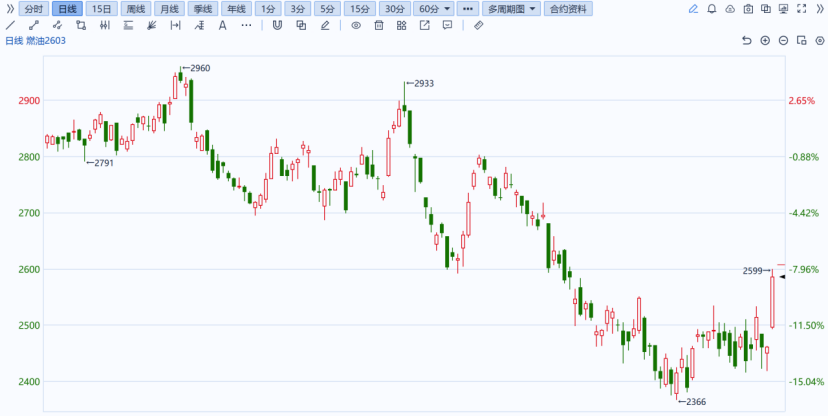Image resolution: width=829 pixels, height=417 pixels.
Task: Take a chart snapshot with camera icon
Action: tap(748, 8)
